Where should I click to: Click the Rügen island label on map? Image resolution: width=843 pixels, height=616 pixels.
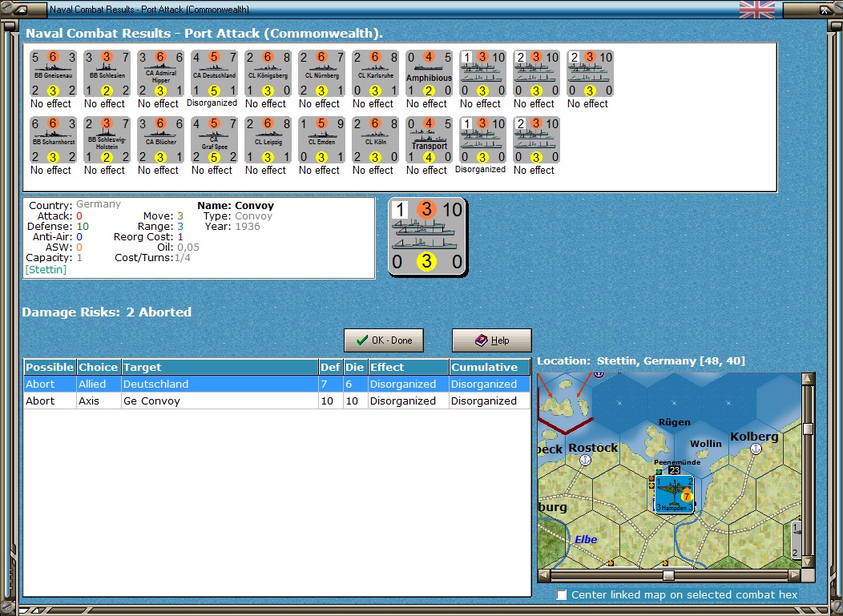coord(674,422)
